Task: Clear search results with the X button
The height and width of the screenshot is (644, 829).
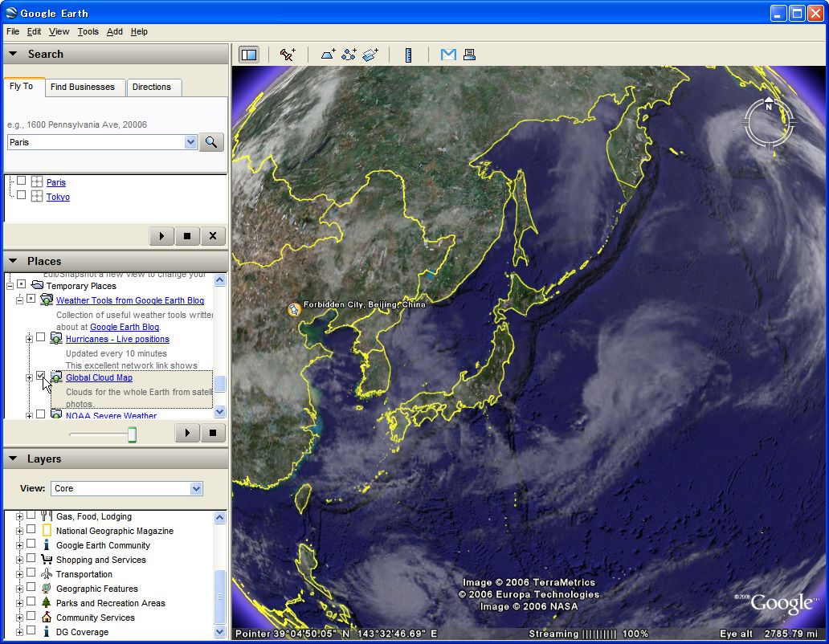Action: click(213, 235)
